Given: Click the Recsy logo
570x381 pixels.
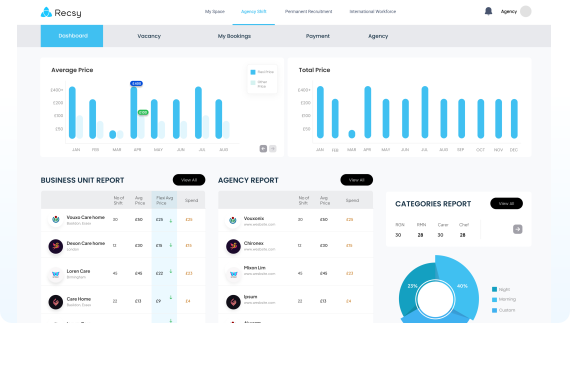Looking at the screenshot, I should point(61,13).
